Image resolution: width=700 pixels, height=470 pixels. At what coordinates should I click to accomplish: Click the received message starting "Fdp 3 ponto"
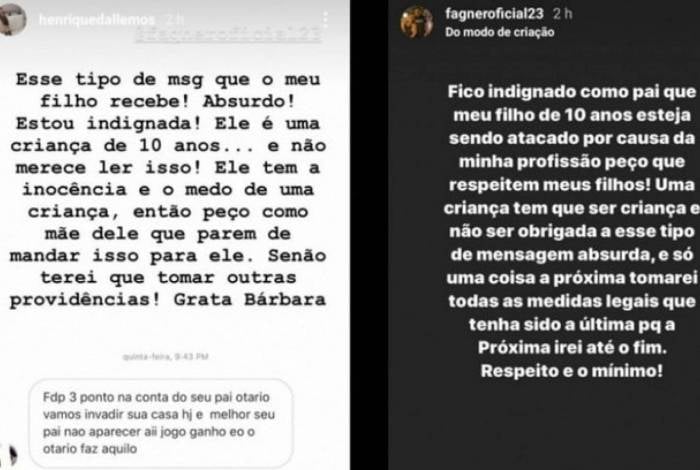[161, 423]
